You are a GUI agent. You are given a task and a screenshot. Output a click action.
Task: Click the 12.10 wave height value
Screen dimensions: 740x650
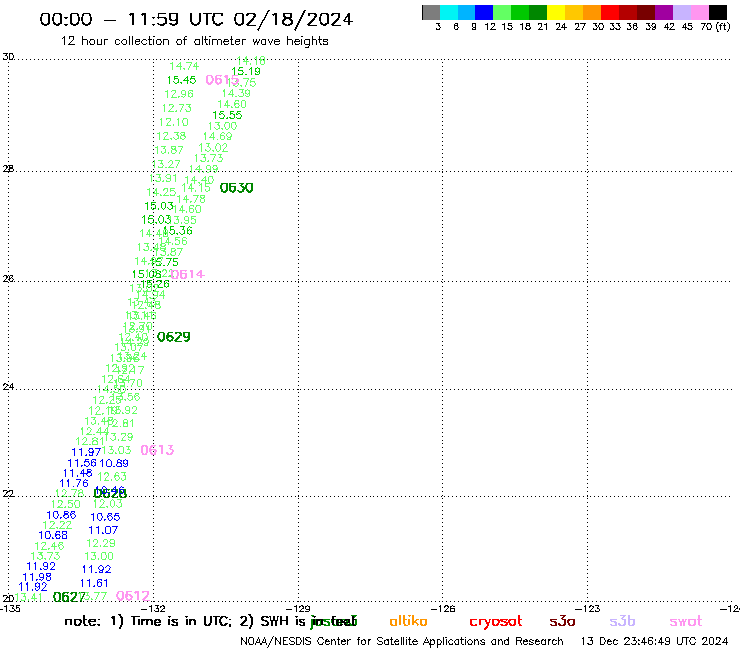click(174, 122)
